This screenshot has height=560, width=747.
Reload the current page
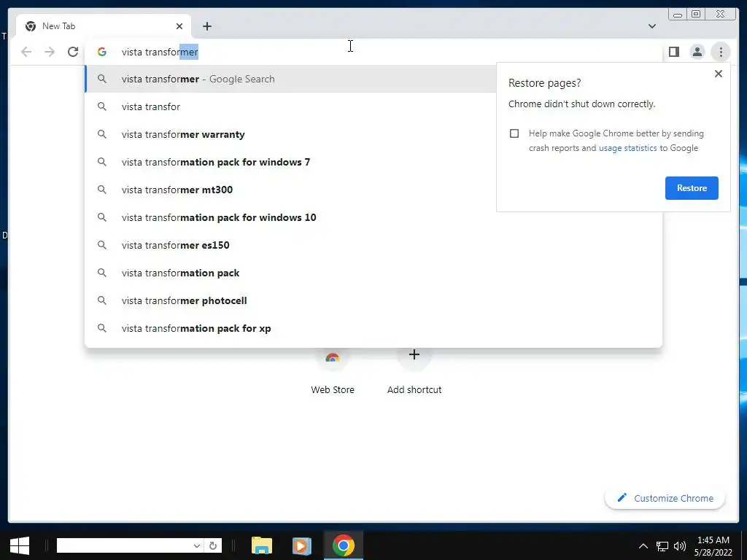(73, 52)
